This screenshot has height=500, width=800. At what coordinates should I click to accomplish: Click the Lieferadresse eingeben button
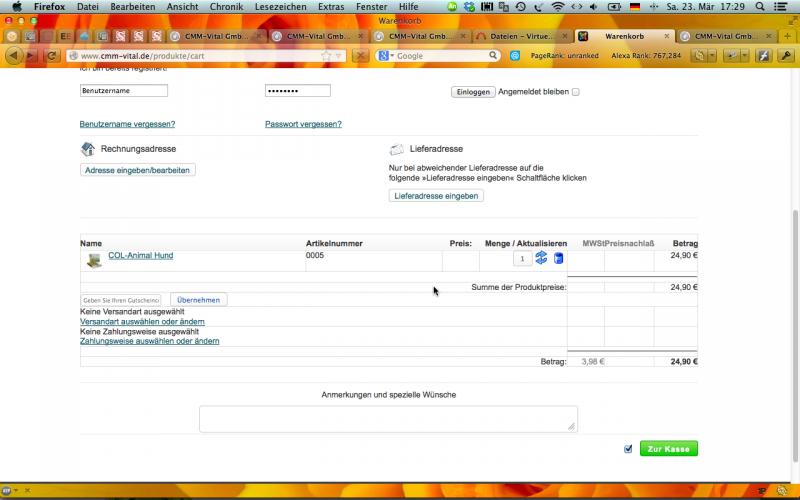[x=436, y=196]
